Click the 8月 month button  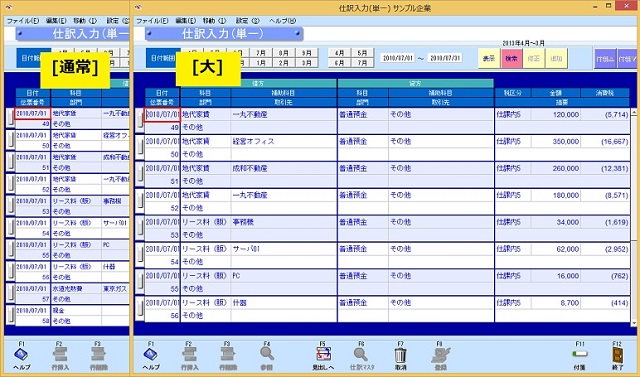(x=284, y=53)
